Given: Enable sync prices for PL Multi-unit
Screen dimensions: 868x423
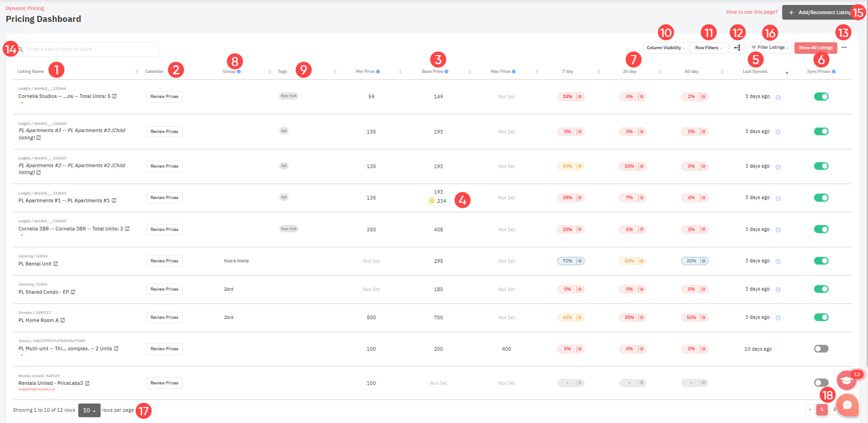Looking at the screenshot, I should 821,349.
